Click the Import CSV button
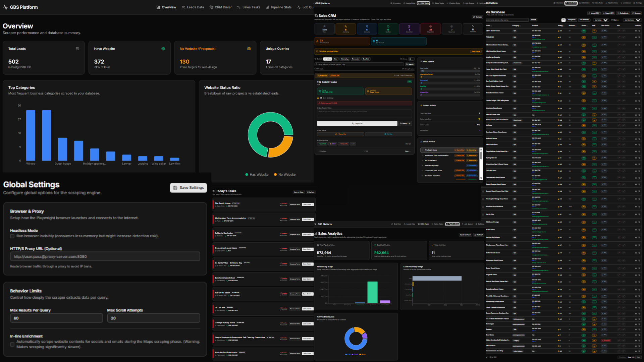Viewport: 644px width, 362px height. pyautogui.click(x=594, y=13)
